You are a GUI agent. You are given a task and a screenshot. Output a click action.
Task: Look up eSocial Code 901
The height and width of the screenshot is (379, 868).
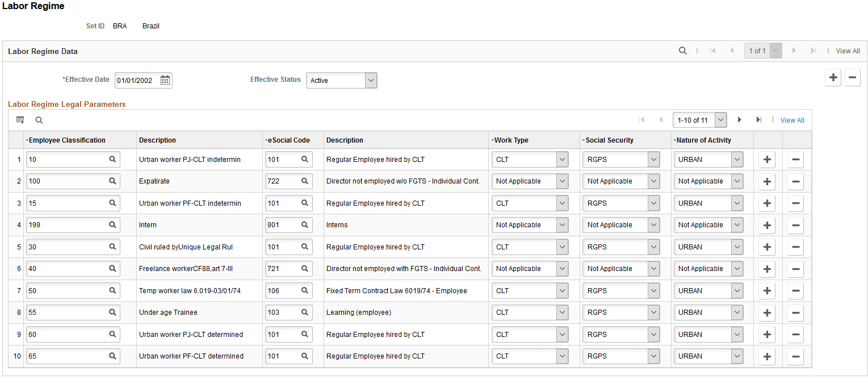[x=305, y=225]
